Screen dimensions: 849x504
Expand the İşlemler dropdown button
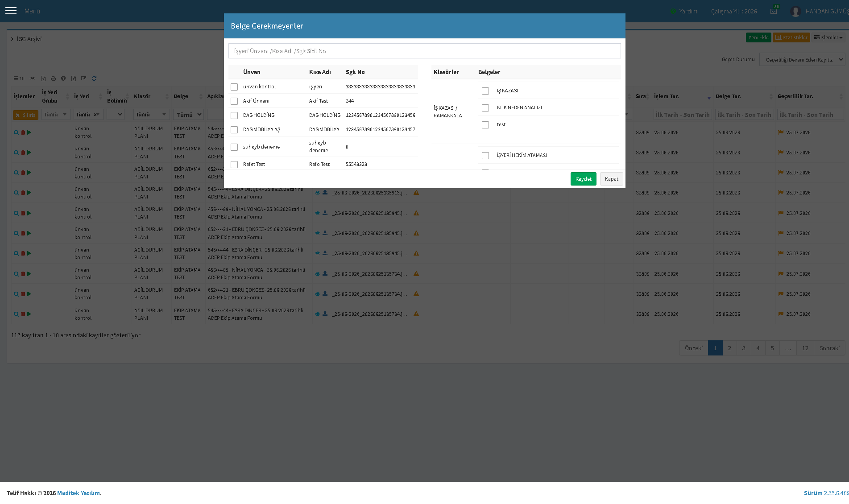(x=828, y=37)
